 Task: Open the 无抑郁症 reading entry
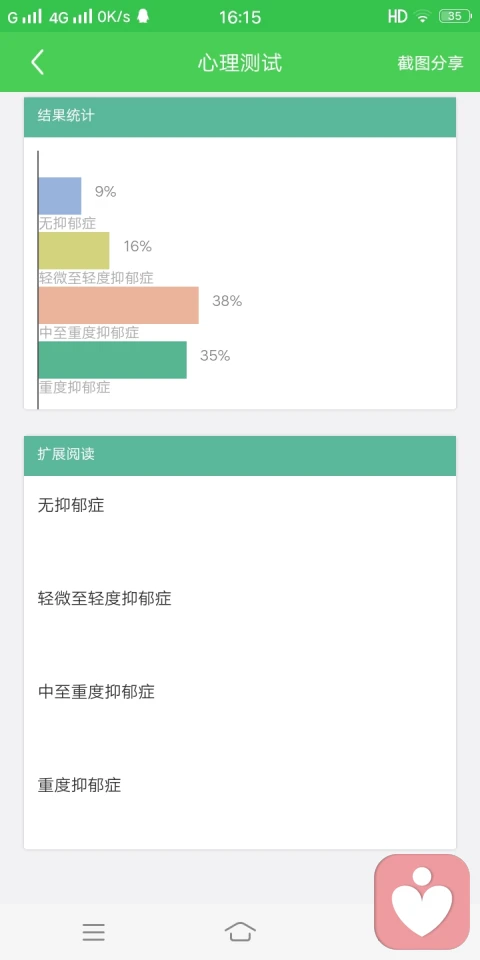coord(240,505)
